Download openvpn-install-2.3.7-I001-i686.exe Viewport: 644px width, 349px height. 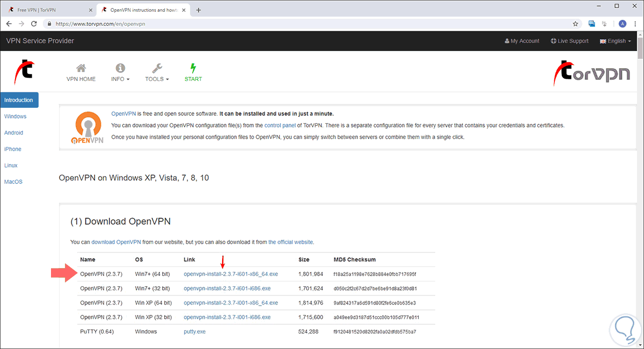coord(227,317)
